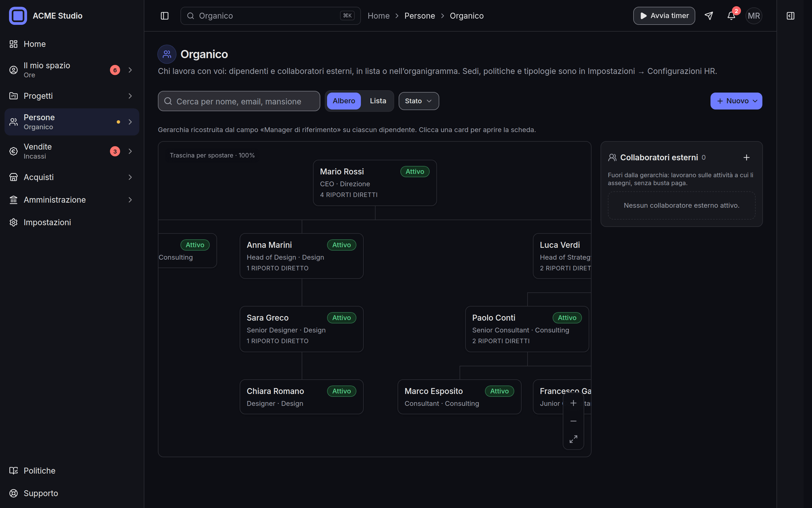
Task: Expand Acquisti section
Action: pos(130,177)
